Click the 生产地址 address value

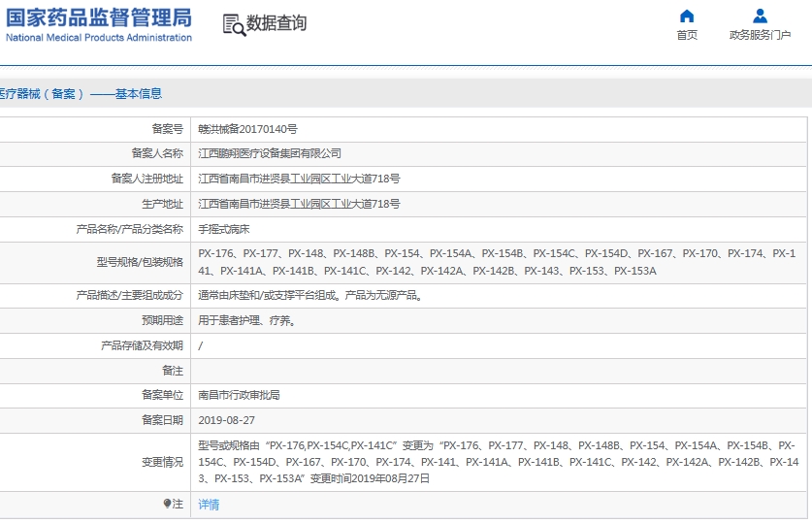pyautogui.click(x=299, y=204)
